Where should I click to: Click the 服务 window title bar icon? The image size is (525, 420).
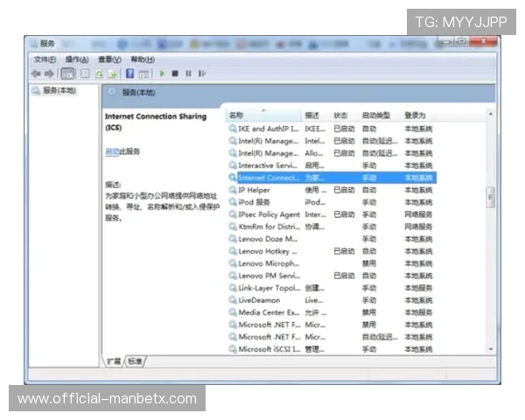[x=34, y=44]
